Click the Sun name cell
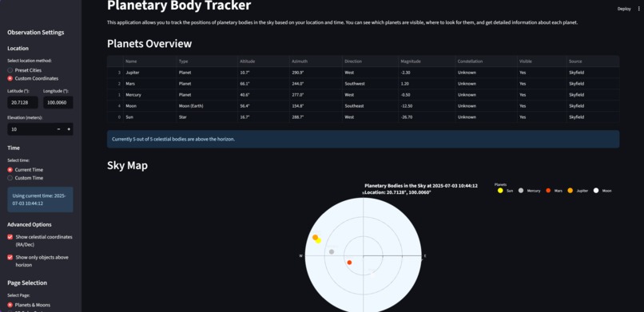 (x=150, y=117)
